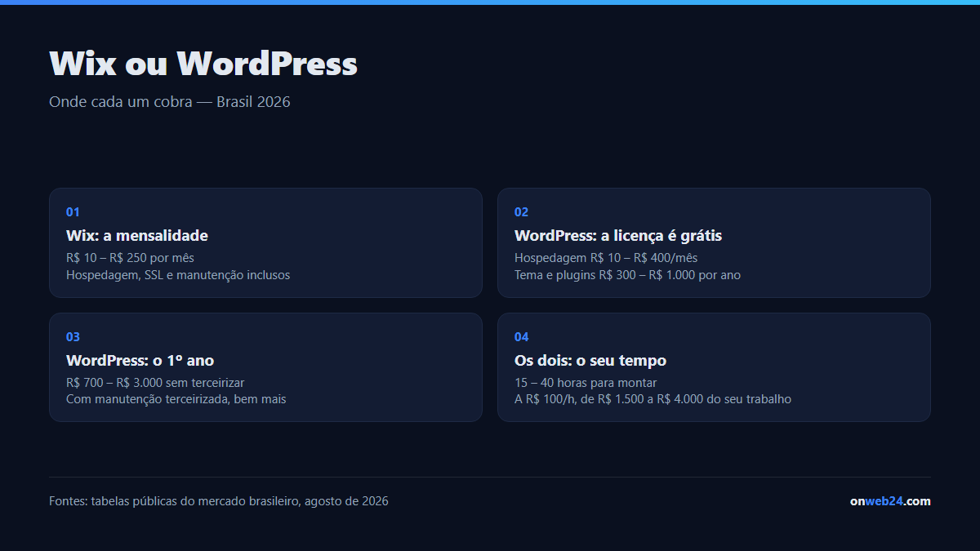Select the 'Wix: a mensalidade' card title
980x551 pixels.
tap(137, 236)
